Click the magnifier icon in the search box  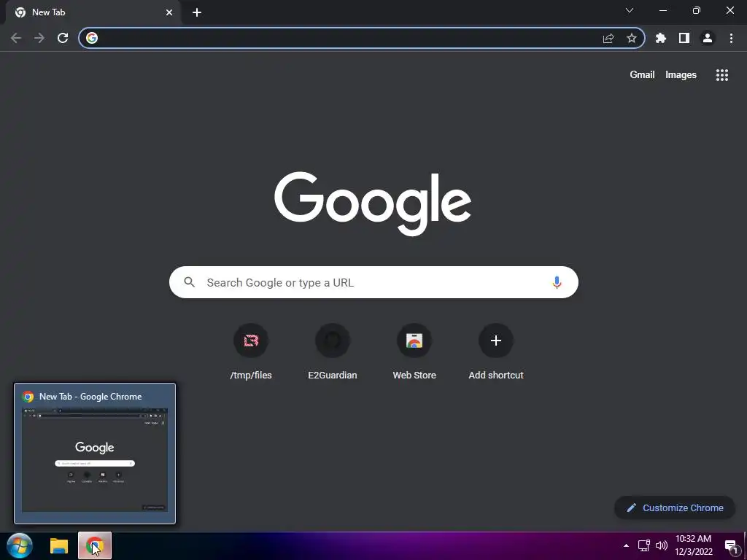point(190,282)
